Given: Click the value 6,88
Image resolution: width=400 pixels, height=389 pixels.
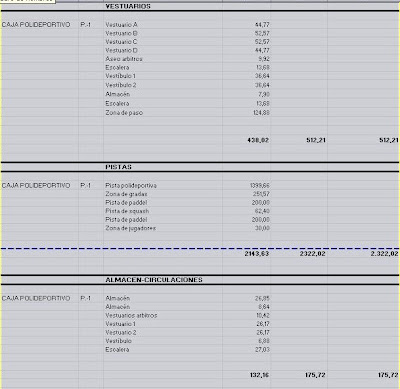Looking at the screenshot, I should (264, 341).
